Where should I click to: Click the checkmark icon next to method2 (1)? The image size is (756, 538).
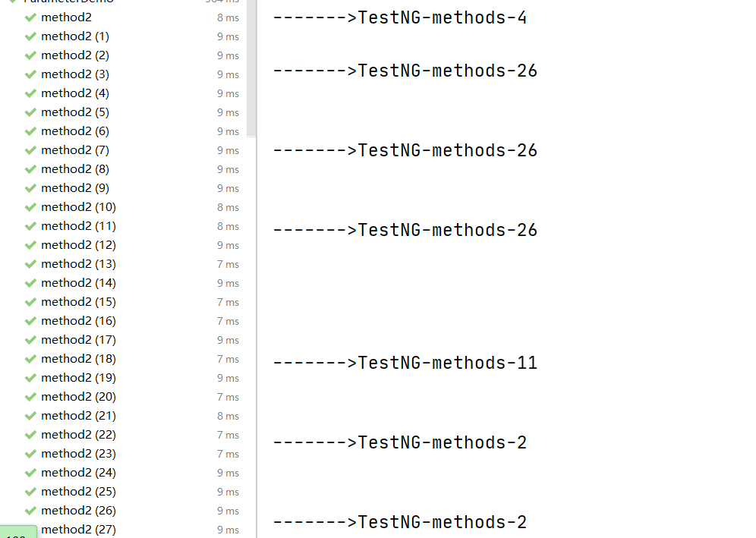(30, 36)
